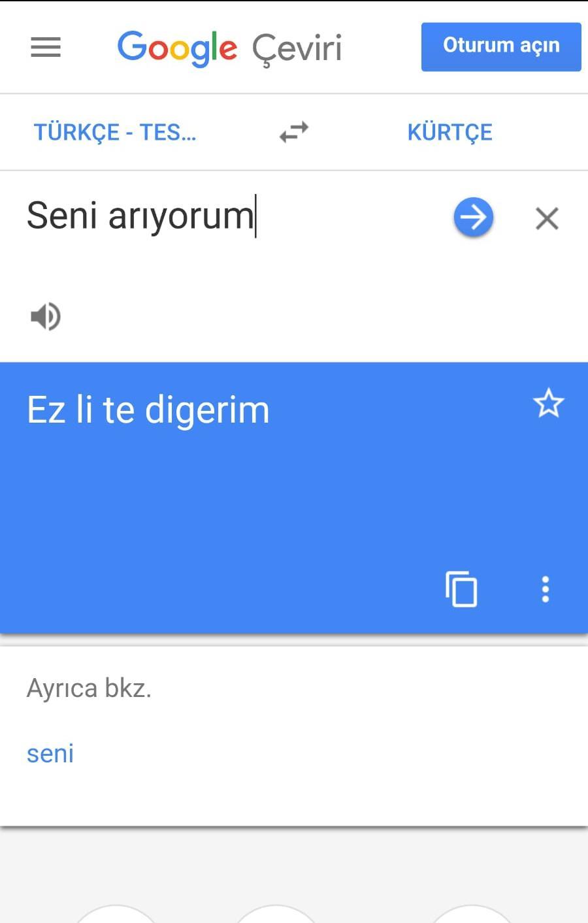Viewport: 588px width, 923px height.
Task: Follow the "seni" see-also link
Action: pyautogui.click(x=50, y=753)
